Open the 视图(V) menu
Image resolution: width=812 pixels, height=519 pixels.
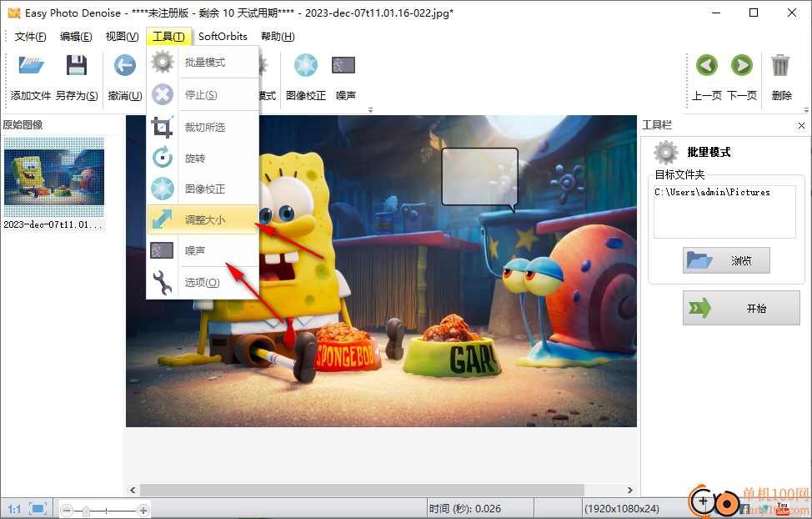123,36
